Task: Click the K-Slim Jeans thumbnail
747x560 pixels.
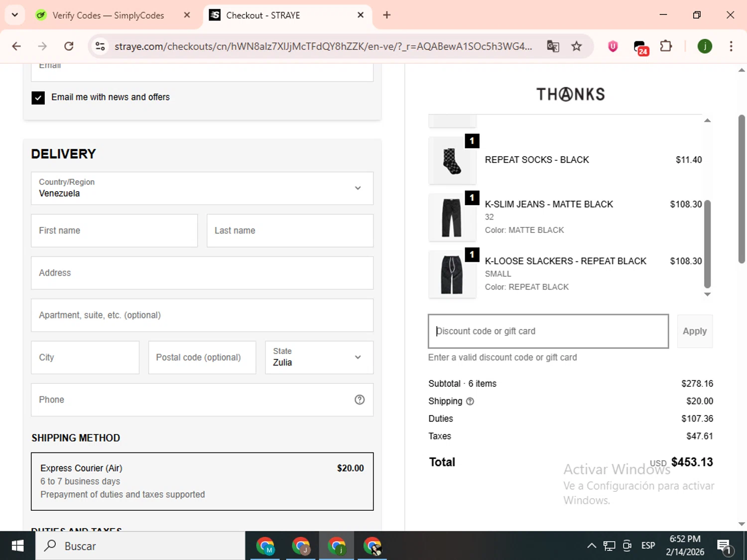Action: click(452, 218)
